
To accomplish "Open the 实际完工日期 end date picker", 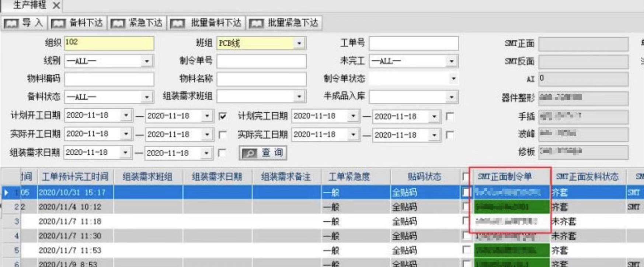I will point(434,135).
